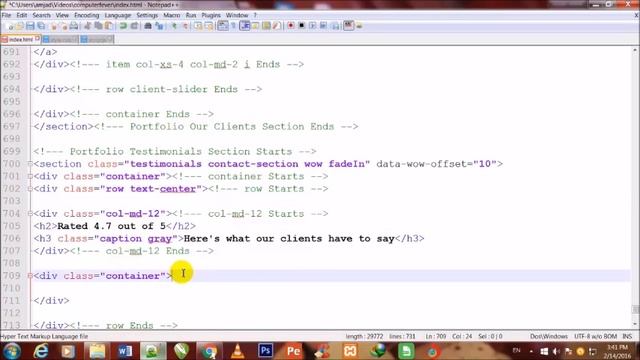Collapse the div fold at line 709
This screenshot has height=360, width=640.
pyautogui.click(x=30, y=276)
